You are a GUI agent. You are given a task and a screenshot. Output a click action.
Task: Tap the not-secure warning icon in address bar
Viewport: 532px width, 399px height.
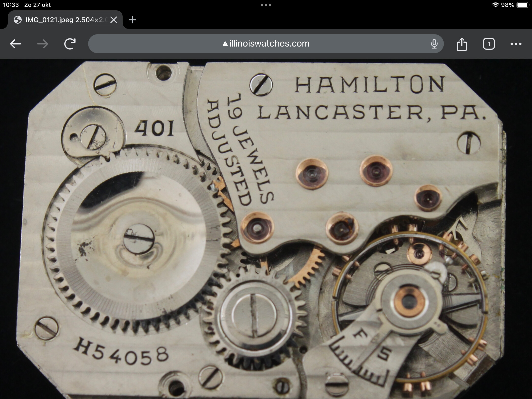pos(225,44)
